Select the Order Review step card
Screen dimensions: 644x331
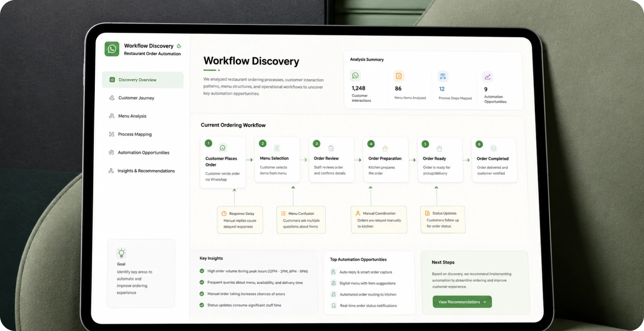(331, 159)
